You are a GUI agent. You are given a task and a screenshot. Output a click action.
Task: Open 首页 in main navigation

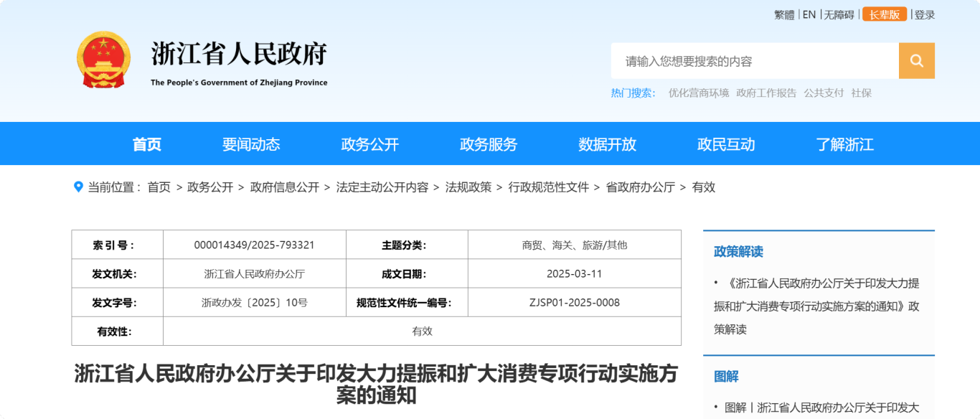pos(147,144)
